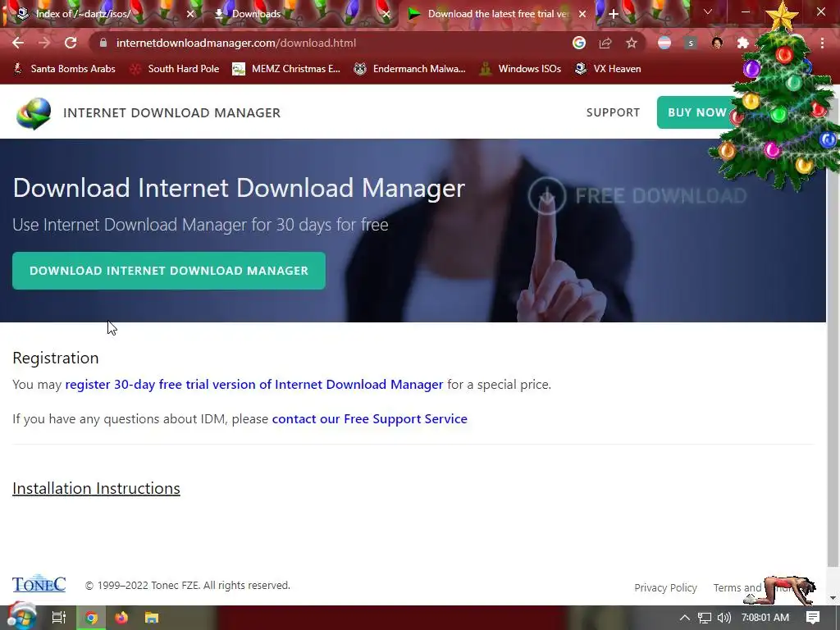Viewport: 840px width, 630px height.
Task: Open the profile avatar icon
Action: click(717, 43)
